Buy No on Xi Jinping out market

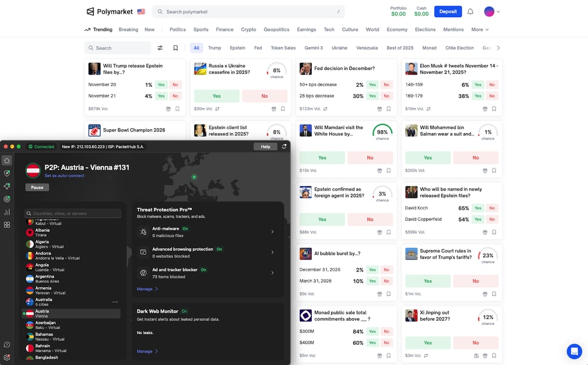[475, 343]
